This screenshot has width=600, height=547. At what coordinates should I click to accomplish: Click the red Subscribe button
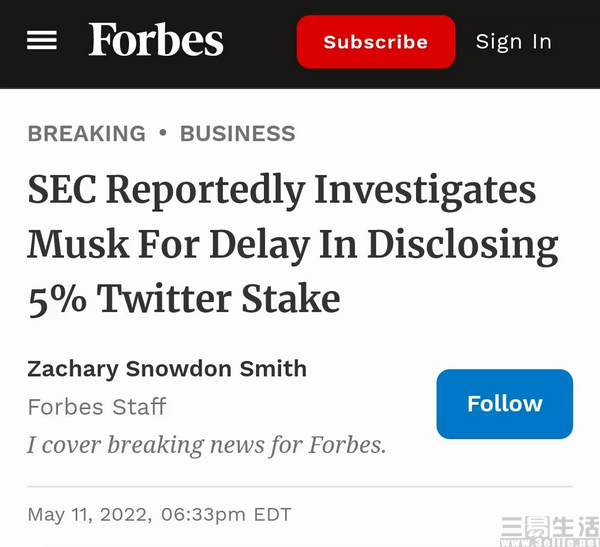(x=376, y=42)
